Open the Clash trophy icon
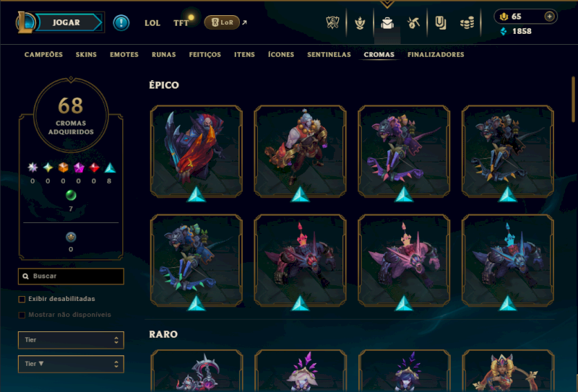The height and width of the screenshot is (392, 578). [332, 23]
